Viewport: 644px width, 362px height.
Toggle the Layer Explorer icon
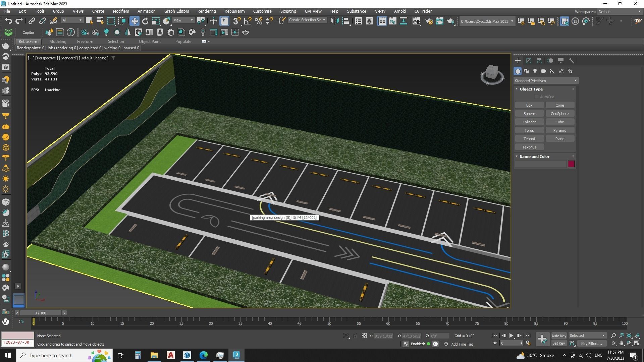[x=369, y=21]
